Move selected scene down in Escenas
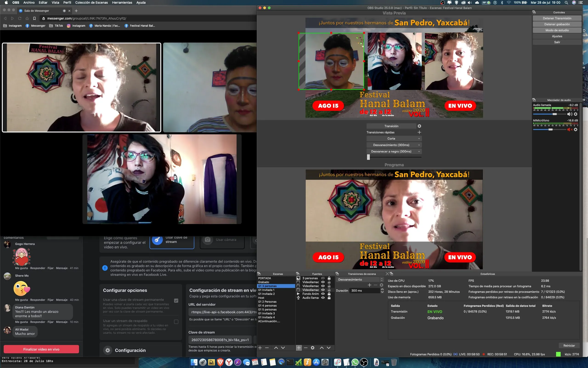 [x=283, y=348]
